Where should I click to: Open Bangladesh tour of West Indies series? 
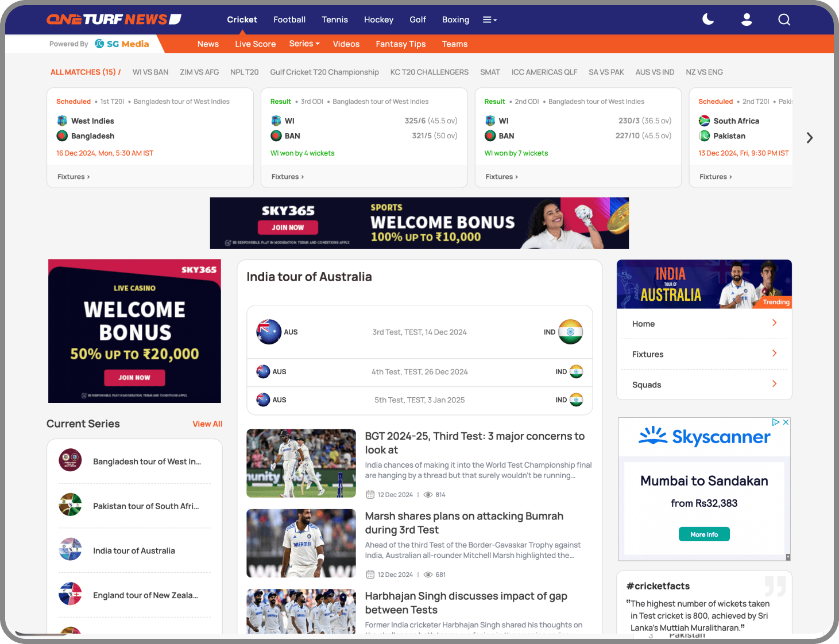click(x=134, y=461)
